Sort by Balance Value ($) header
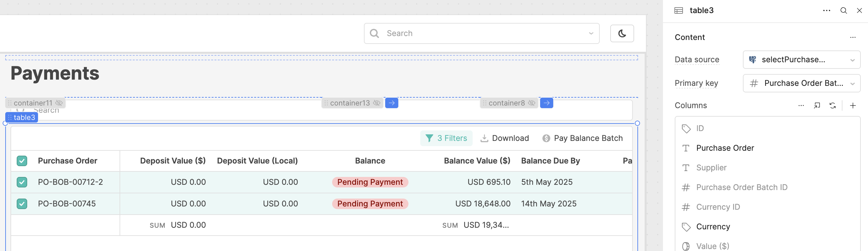This screenshot has height=251, width=868. click(477, 161)
